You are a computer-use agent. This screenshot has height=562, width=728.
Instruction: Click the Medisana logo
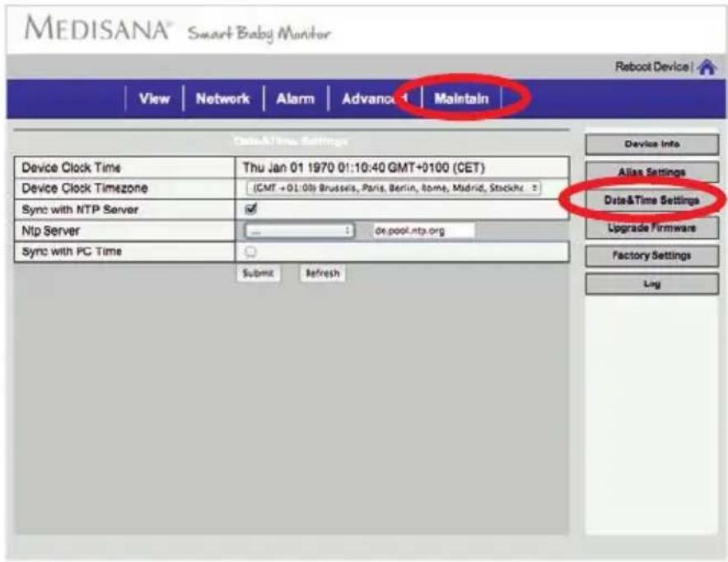(x=98, y=29)
